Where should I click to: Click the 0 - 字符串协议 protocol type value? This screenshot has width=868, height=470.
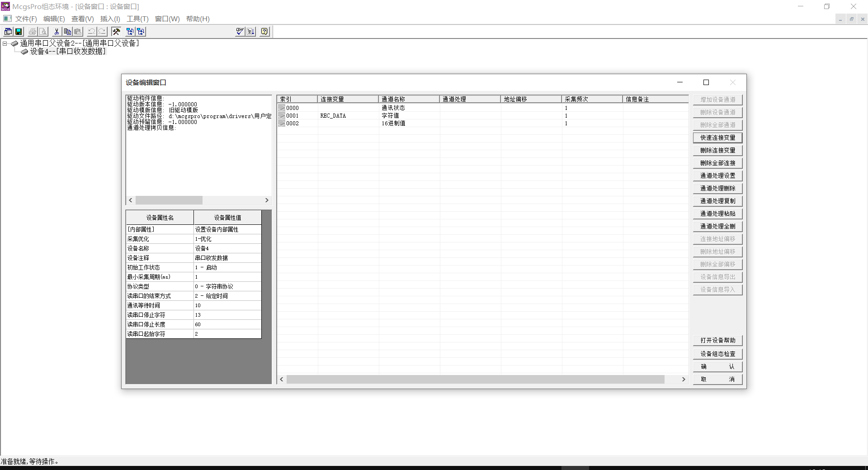point(227,286)
